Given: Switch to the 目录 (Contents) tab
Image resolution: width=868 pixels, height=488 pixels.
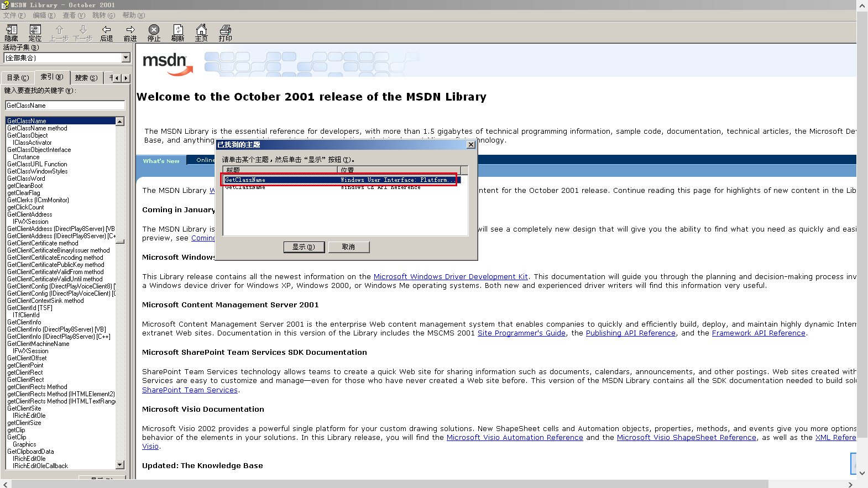Looking at the screenshot, I should tap(18, 78).
